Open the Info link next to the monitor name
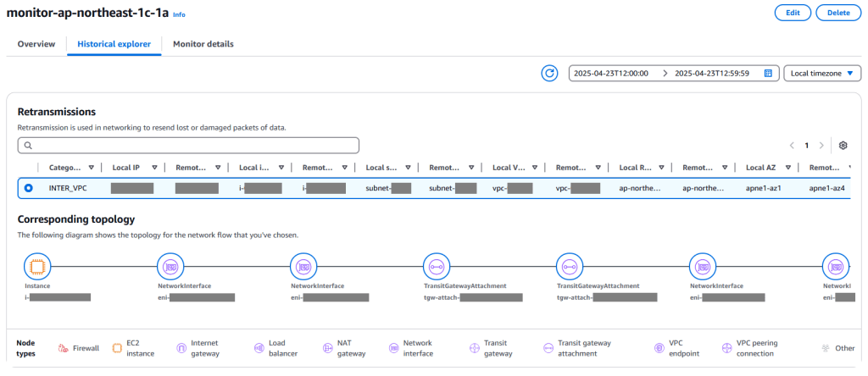 (179, 15)
